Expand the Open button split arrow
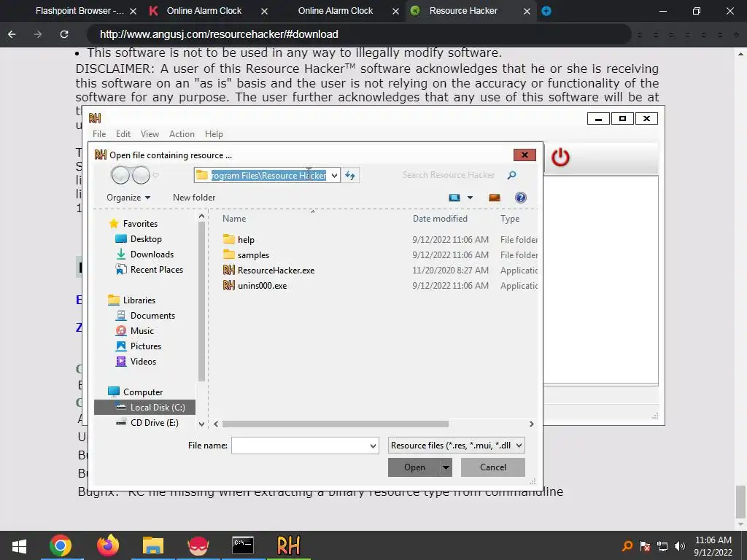This screenshot has width=747, height=560. tap(446, 467)
